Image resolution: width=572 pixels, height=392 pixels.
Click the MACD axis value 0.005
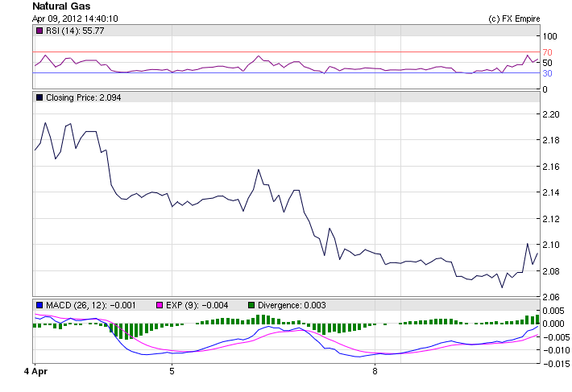coord(553,312)
